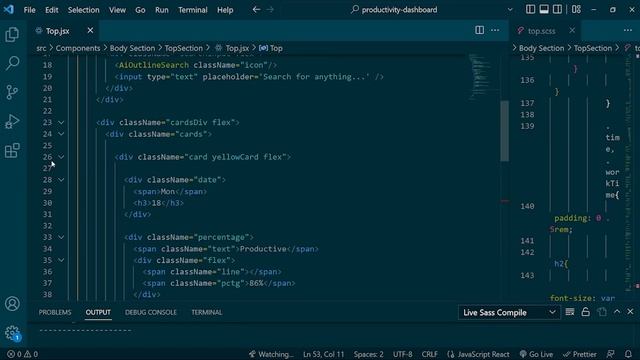
Task: Clear the output panel
Action: pos(570,312)
